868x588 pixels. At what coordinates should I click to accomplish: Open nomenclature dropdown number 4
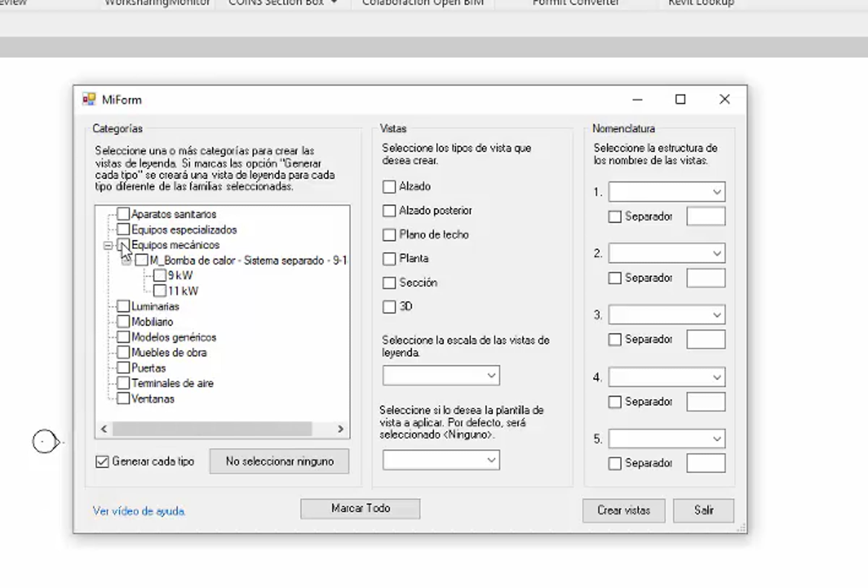click(667, 377)
